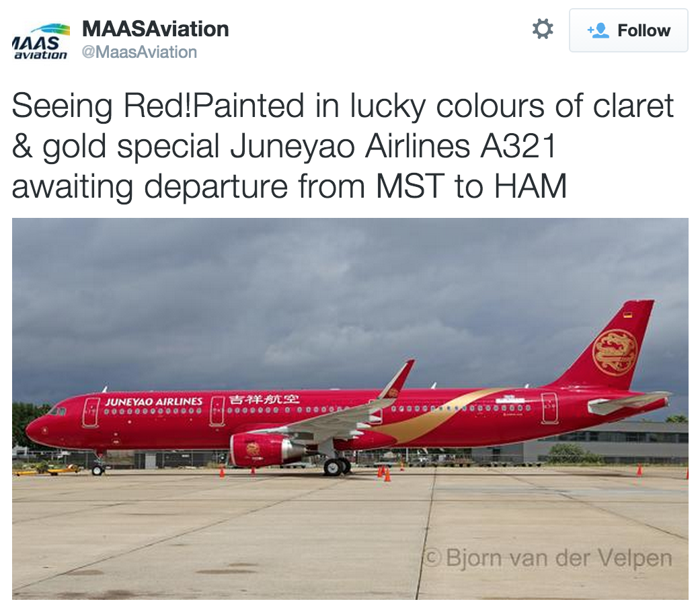This screenshot has width=698, height=616.
Task: Open the gear settings dropdown
Action: click(542, 30)
